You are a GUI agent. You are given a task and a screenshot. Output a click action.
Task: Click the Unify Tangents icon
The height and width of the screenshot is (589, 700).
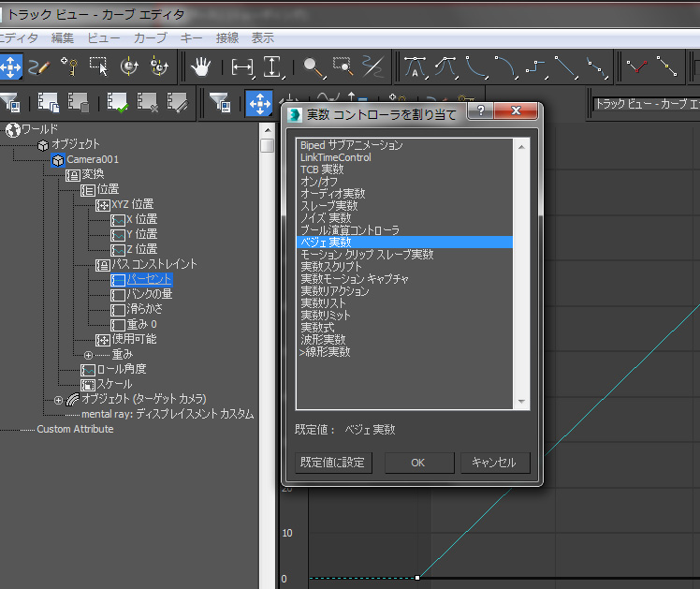click(x=666, y=66)
